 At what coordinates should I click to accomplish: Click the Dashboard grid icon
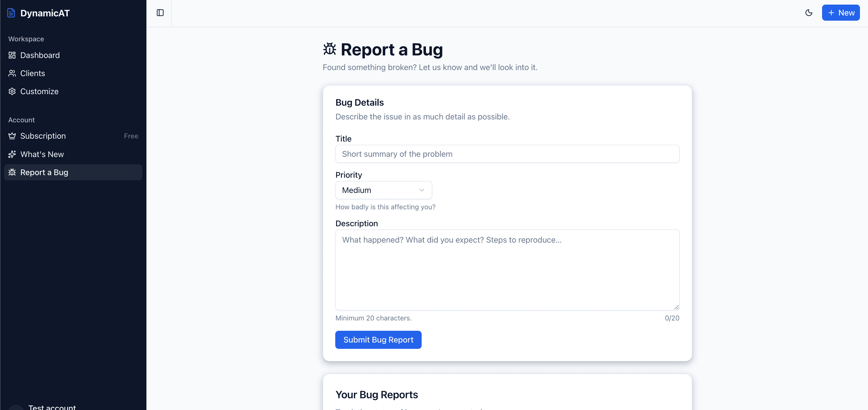tap(12, 55)
